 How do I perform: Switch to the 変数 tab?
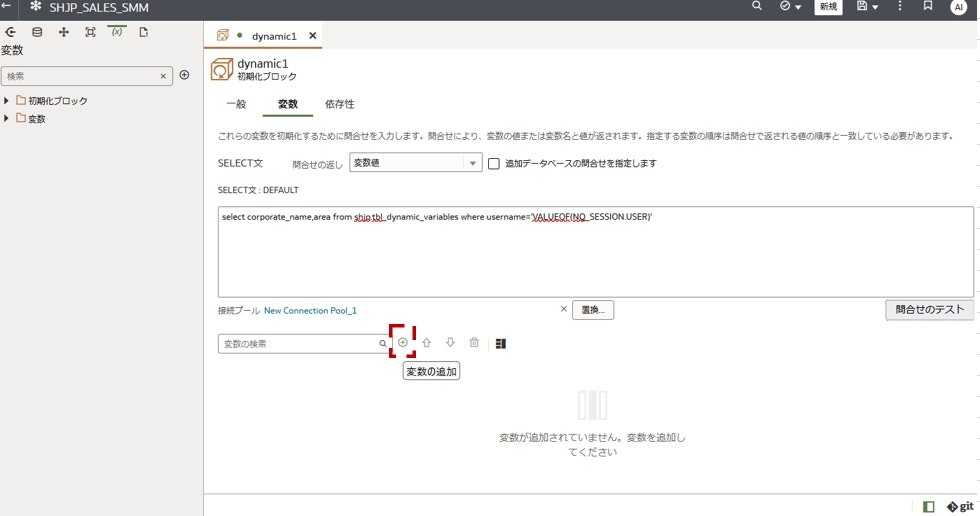pyautogui.click(x=288, y=104)
